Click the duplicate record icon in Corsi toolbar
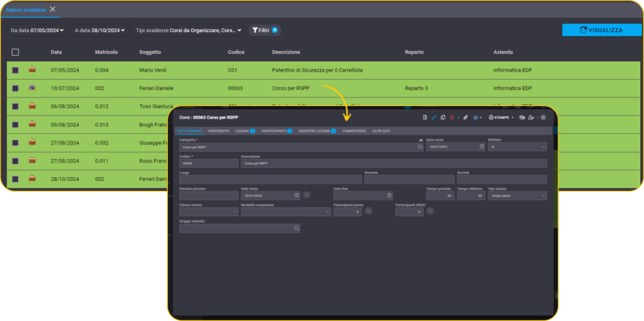The height and width of the screenshot is (321, 644). 443,117
